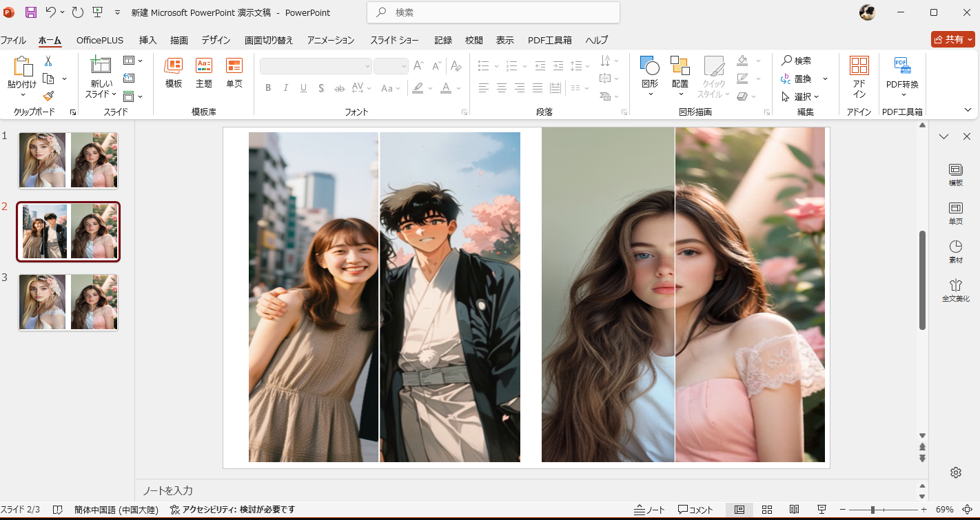Increase font size with the A icon
The image size is (980, 520).
click(x=418, y=66)
